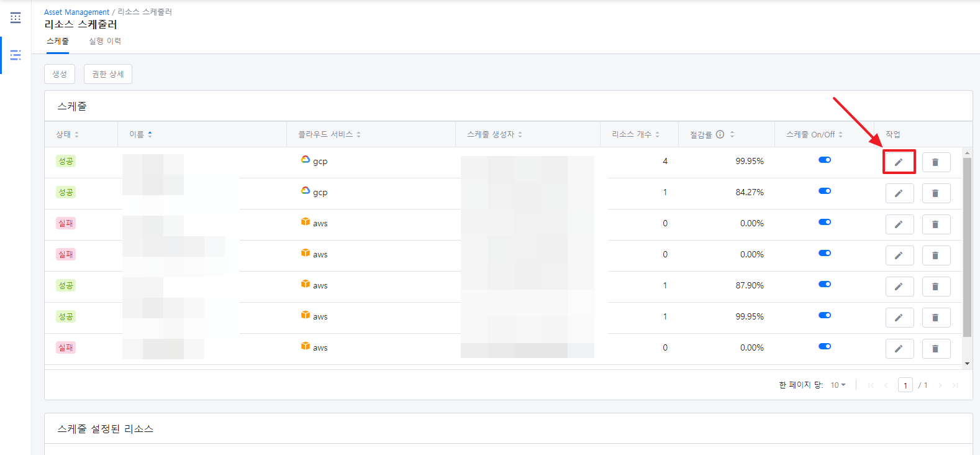This screenshot has width=980, height=455.
Task: Toggle the schedule switch on the 87.90% row
Action: (x=824, y=284)
